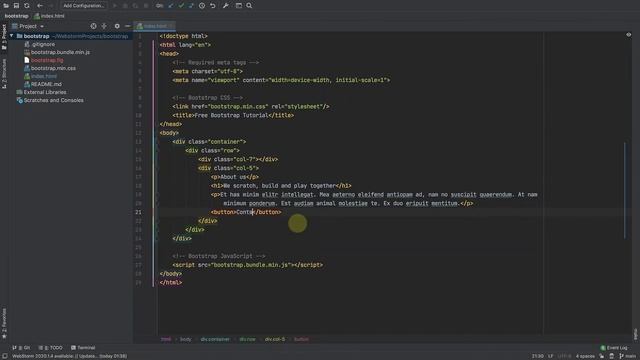
Task: Select External Libraries node
Action: tap(41, 92)
